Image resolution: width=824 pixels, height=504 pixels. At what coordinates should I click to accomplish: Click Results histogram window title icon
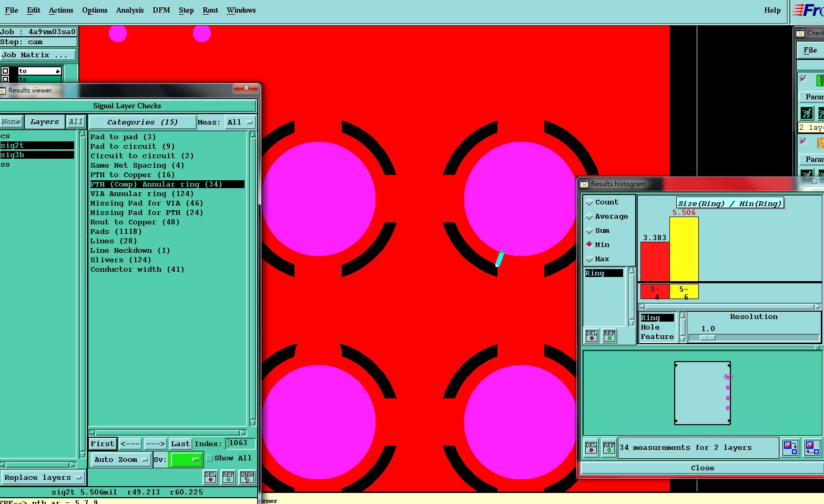coord(584,184)
